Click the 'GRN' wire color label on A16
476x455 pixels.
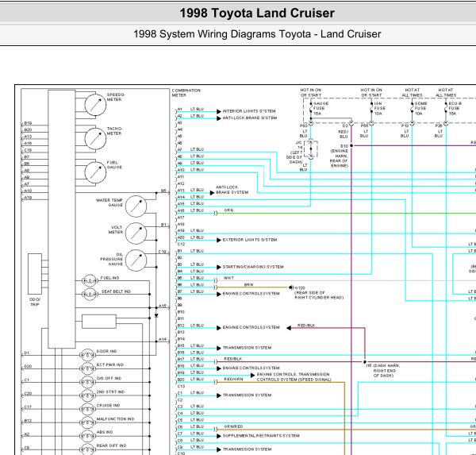228,210
